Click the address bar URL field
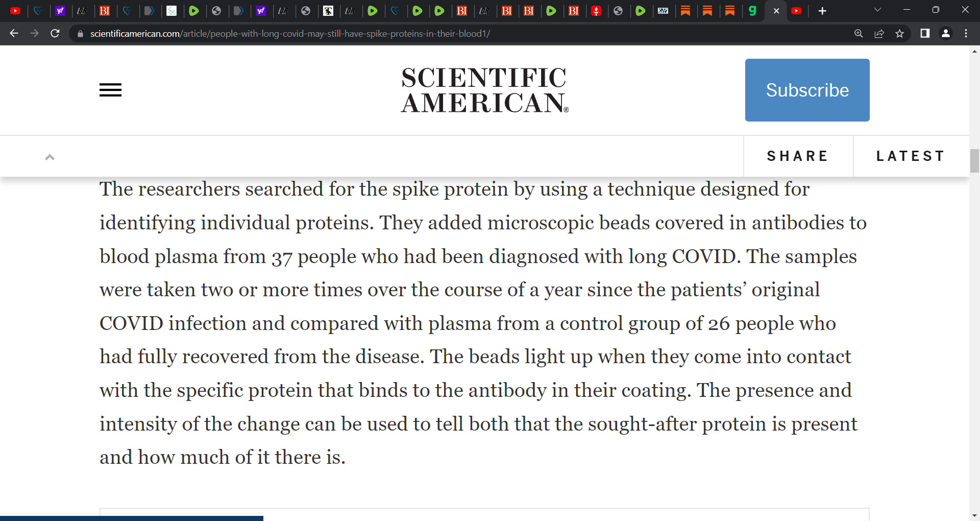This screenshot has width=980, height=521. [290, 34]
